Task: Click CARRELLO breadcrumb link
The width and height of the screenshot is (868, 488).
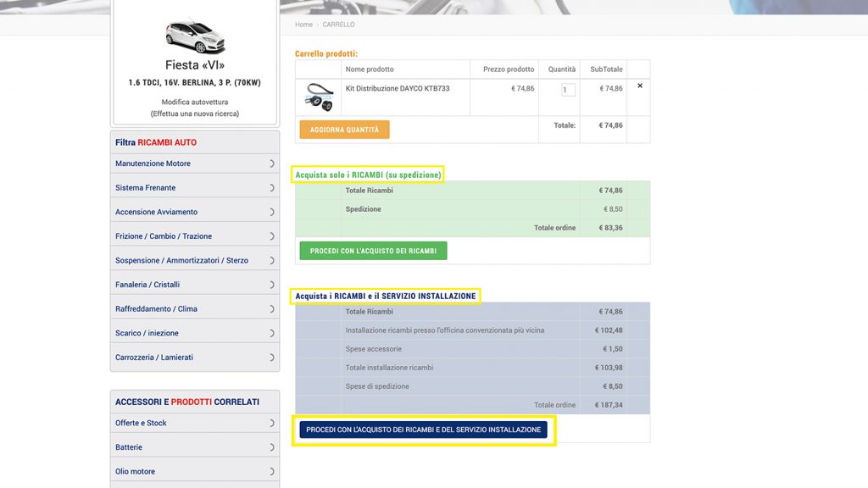Action: click(338, 25)
